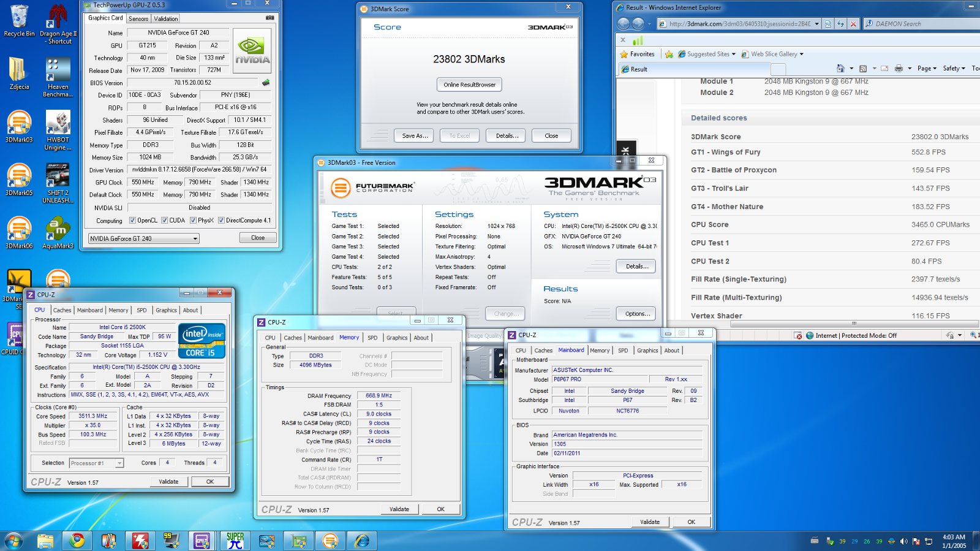The image size is (980, 551).
Task: Open recent pages dropdown arrow in IE
Action: [x=650, y=24]
